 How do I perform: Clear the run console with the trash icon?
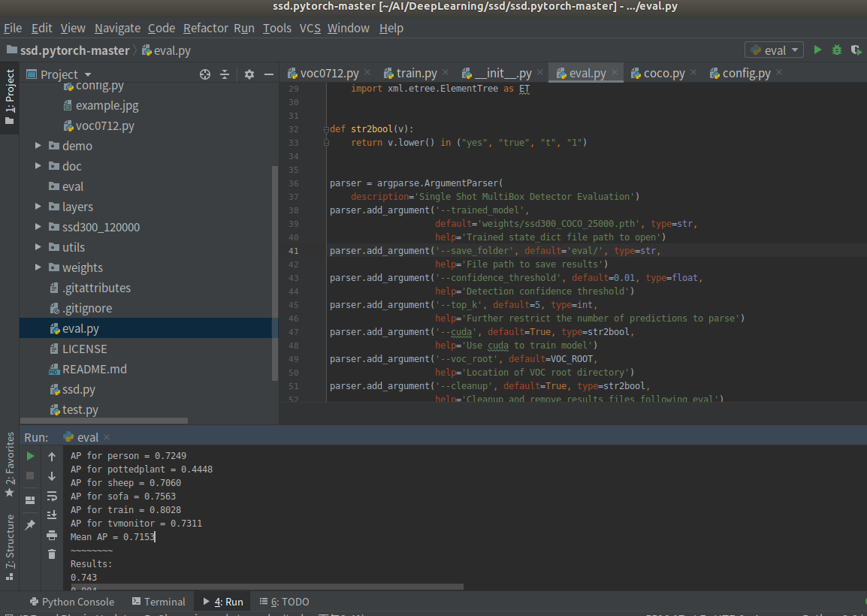click(x=51, y=554)
